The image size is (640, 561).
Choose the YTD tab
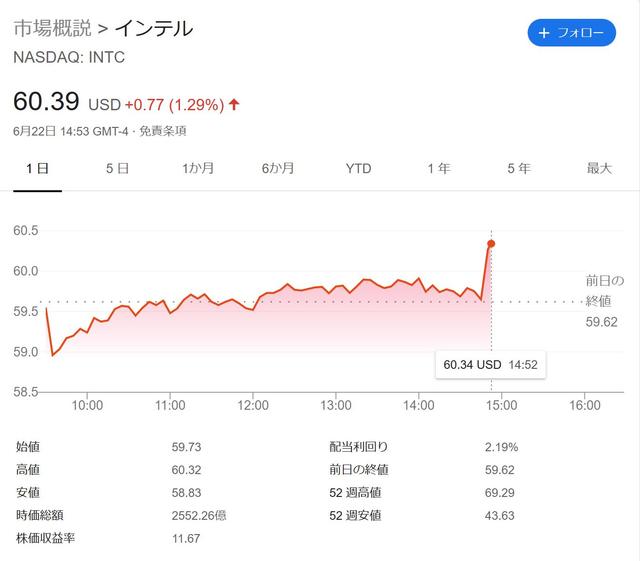point(358,168)
